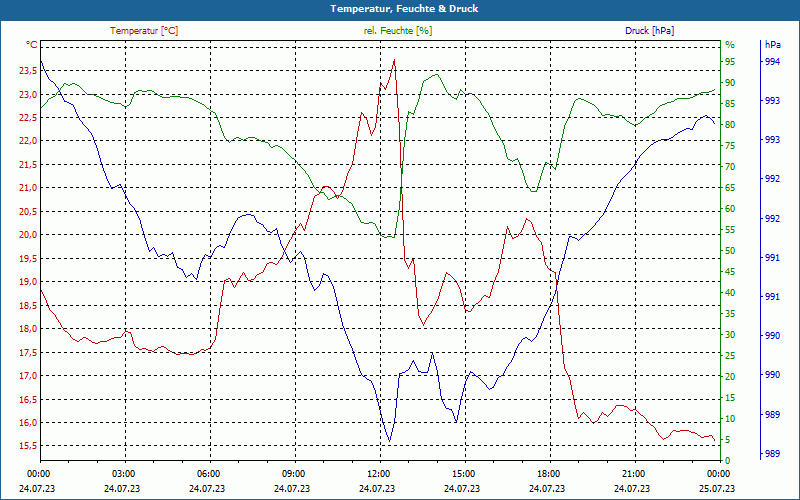Select the red 'Temperatur [°C]' legend label
Screen dimensions: 800x500
(144, 31)
